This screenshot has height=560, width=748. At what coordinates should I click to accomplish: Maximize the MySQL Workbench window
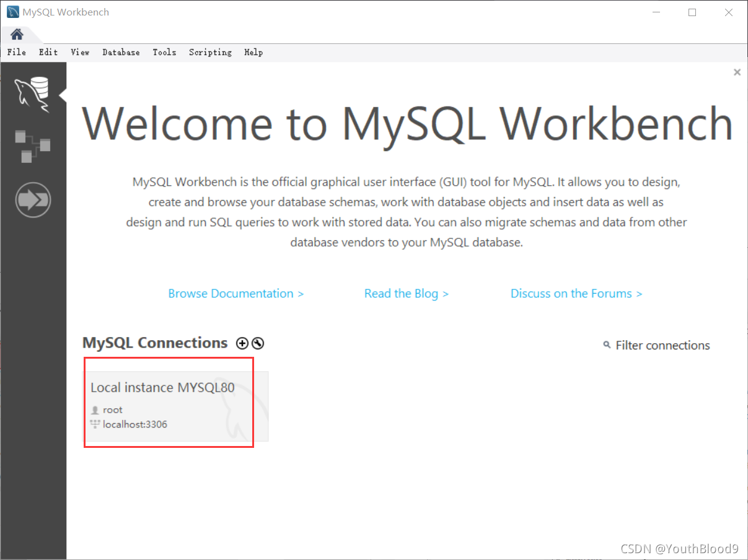(x=692, y=12)
